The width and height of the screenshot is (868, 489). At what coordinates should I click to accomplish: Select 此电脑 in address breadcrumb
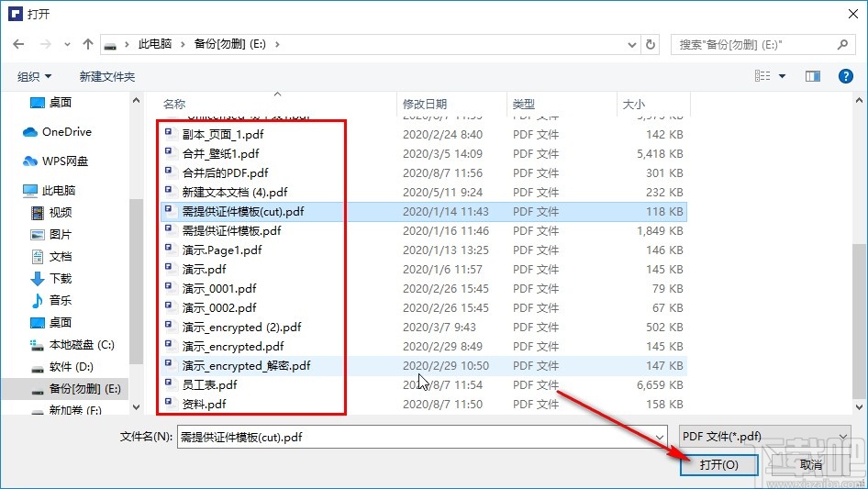[155, 44]
